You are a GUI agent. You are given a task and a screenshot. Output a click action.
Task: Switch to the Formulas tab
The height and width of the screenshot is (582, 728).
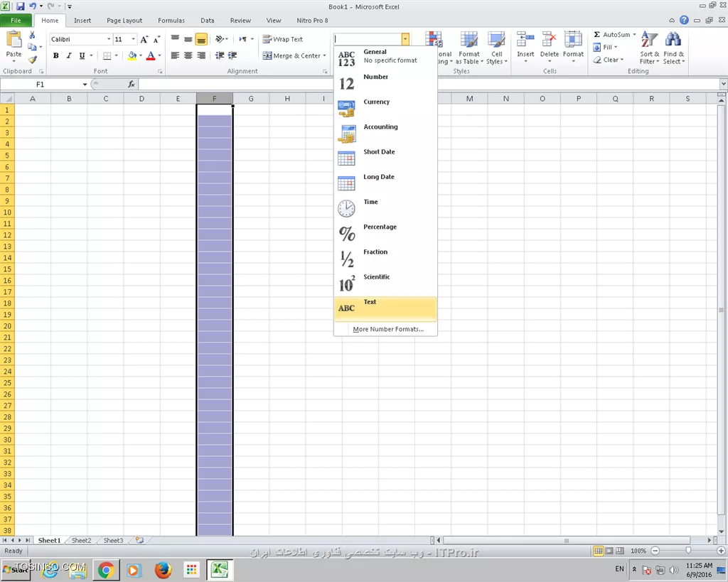coord(171,21)
